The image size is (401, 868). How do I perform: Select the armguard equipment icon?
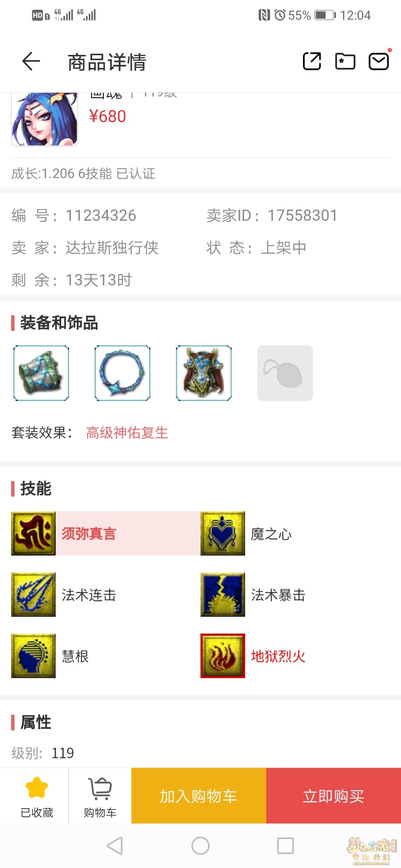(x=41, y=373)
